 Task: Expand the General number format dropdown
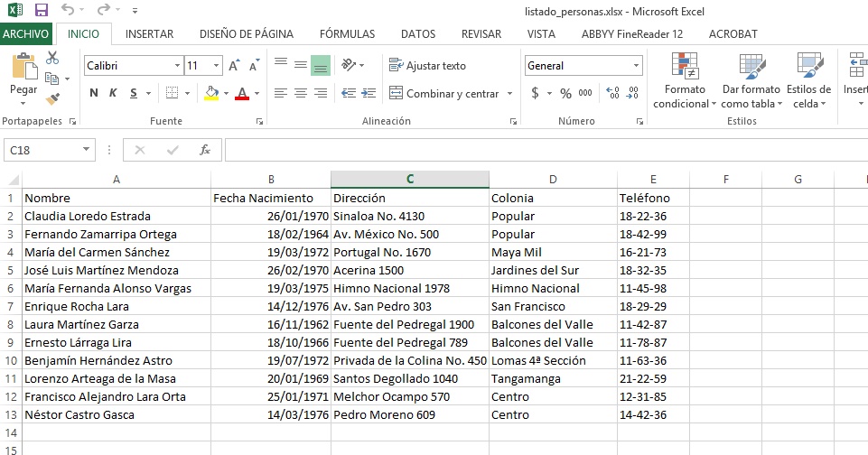tap(636, 66)
